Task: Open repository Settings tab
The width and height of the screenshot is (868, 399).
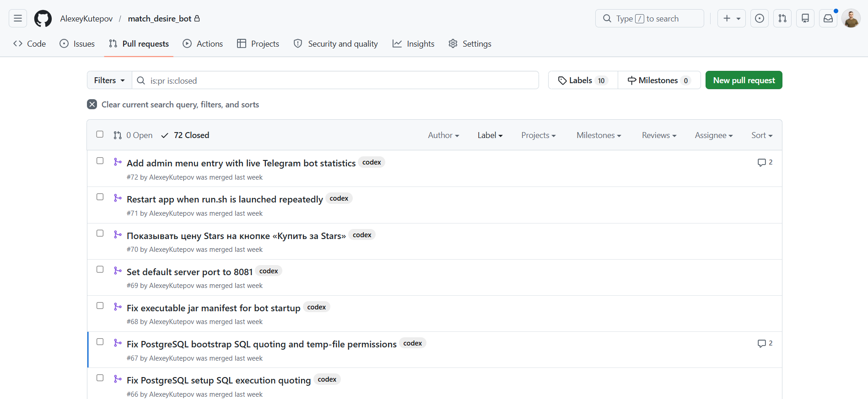Action: [470, 43]
